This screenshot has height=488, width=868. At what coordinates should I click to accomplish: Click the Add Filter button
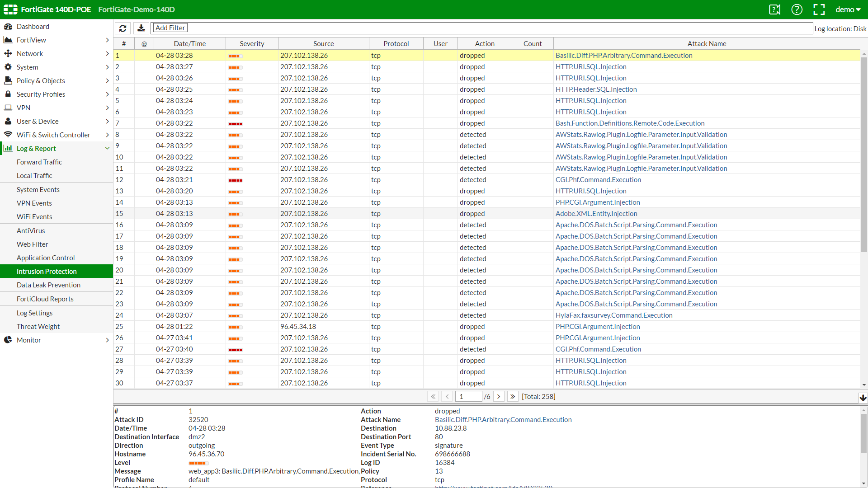(170, 28)
